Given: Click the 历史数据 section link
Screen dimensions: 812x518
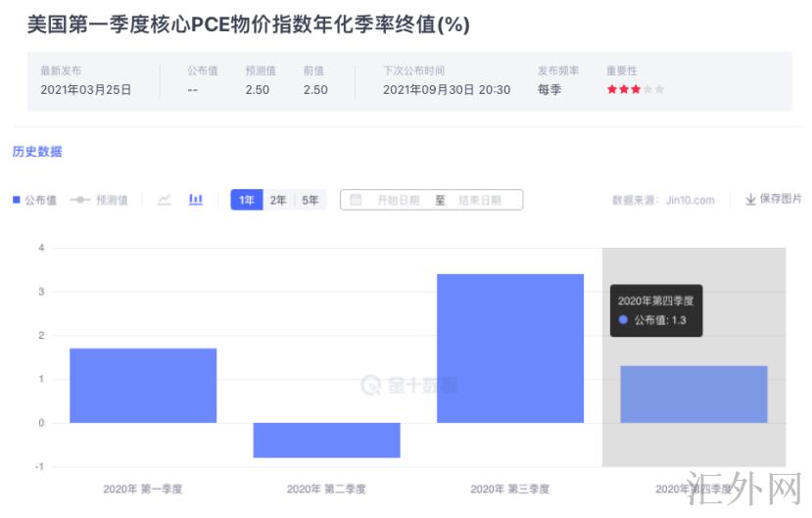Looking at the screenshot, I should 37,152.
